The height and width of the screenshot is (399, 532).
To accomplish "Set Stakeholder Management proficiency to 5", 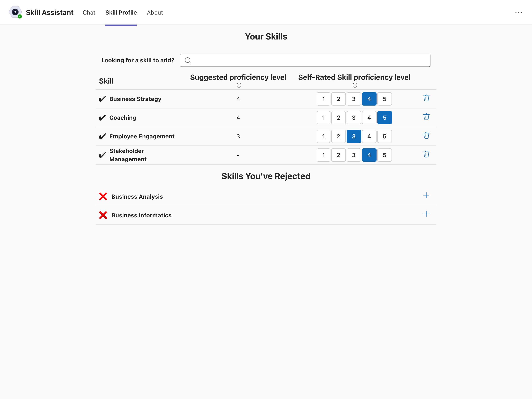I will point(385,155).
